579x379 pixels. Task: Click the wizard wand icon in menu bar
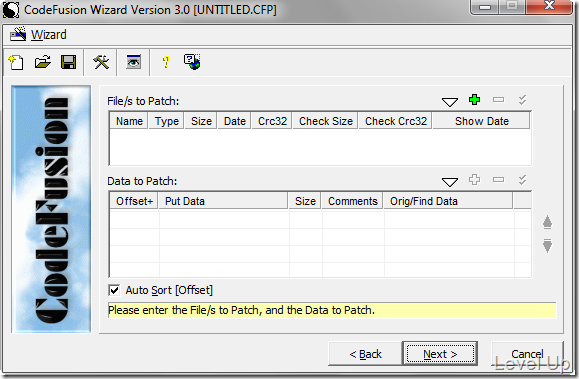tap(18, 34)
